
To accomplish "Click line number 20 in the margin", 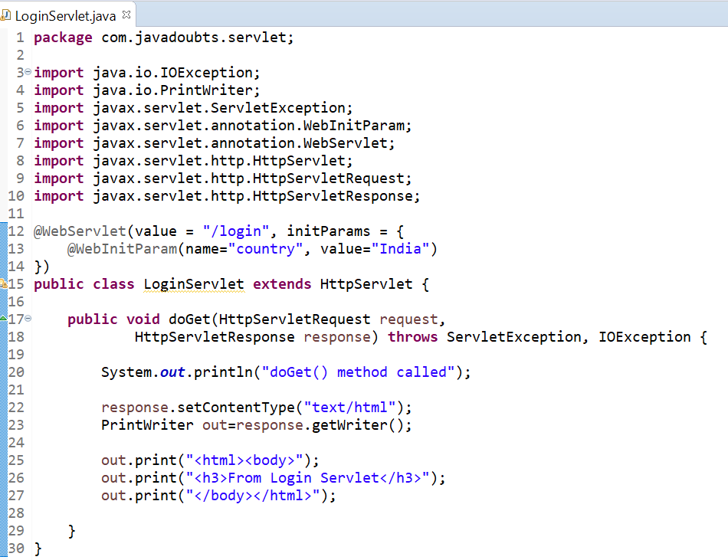I will click(x=16, y=372).
